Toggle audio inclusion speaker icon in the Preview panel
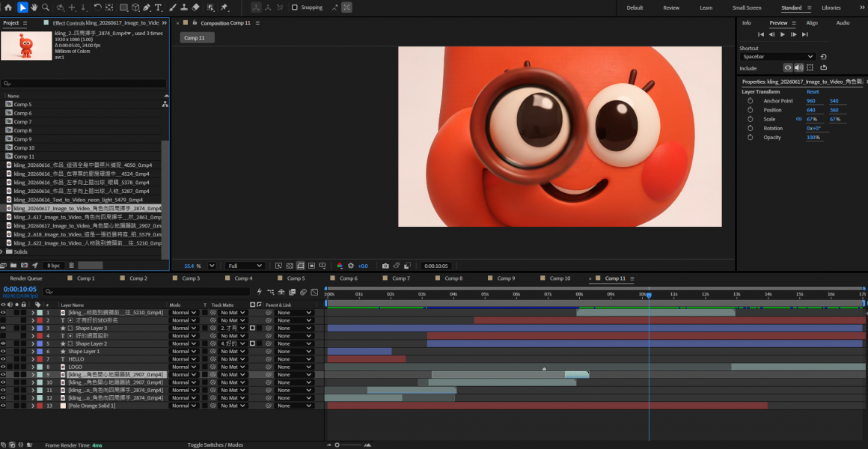Screen dimensions: 868x449 coord(798,67)
